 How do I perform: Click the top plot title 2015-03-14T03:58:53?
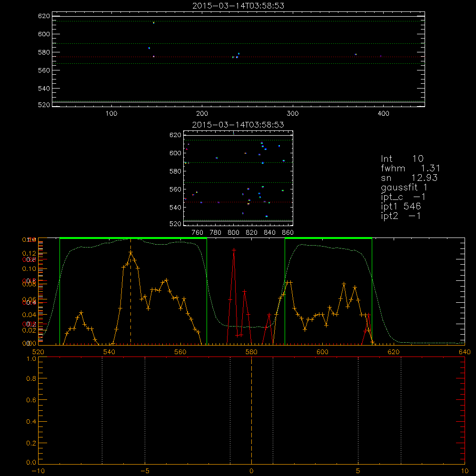(x=238, y=6)
